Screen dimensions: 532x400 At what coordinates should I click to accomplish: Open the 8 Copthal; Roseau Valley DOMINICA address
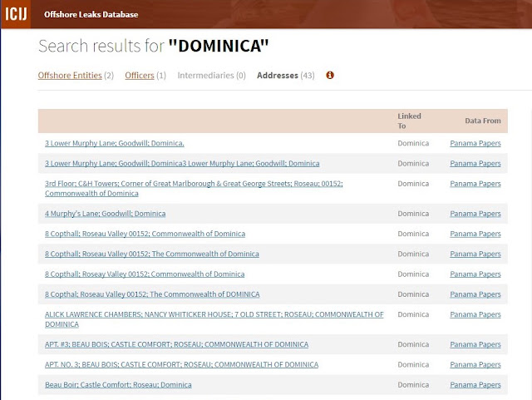click(152, 294)
